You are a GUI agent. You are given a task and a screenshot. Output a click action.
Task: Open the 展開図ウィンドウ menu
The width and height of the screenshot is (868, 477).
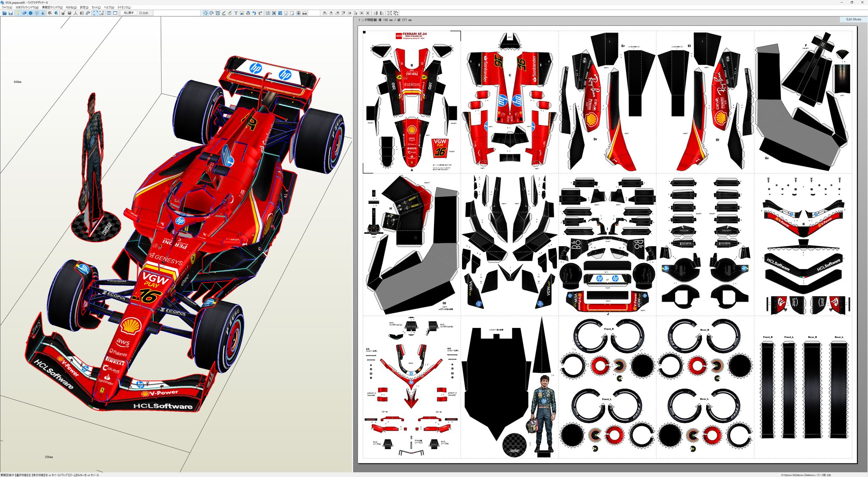click(52, 7)
